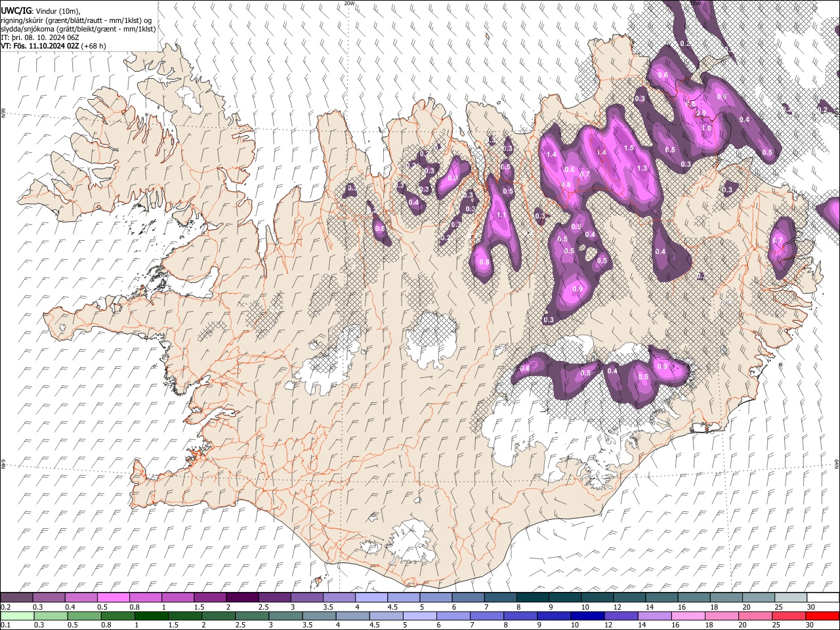The width and height of the screenshot is (840, 630).
Task: Click the '0.1' label under the lower rain legend
Action: coord(6,625)
